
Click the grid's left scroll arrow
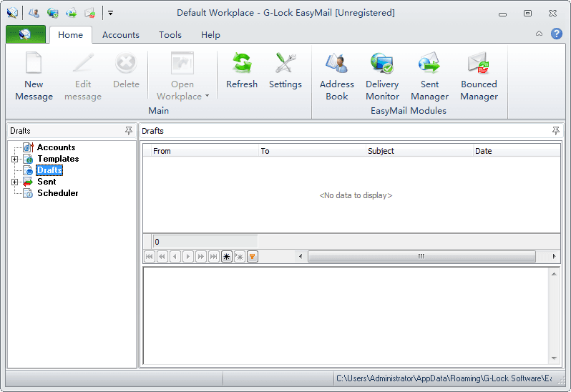tap(301, 256)
